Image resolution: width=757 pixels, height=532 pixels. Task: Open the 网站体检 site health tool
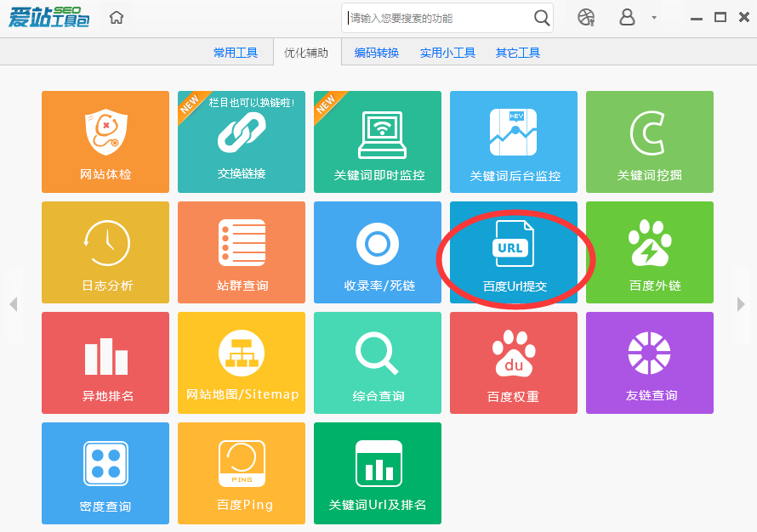105,142
